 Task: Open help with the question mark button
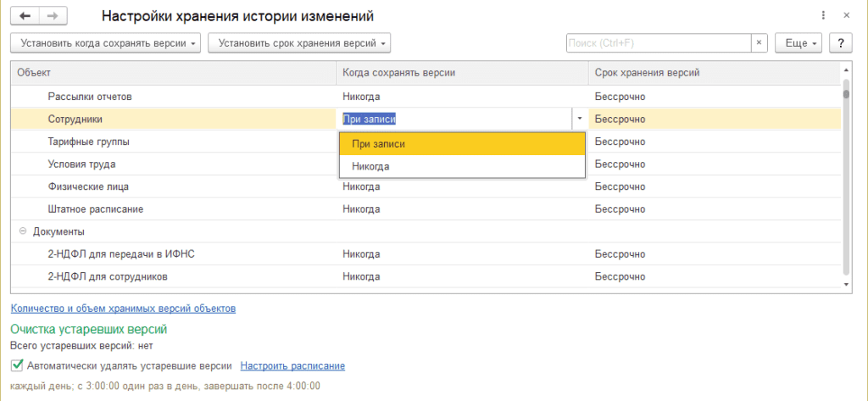(840, 42)
